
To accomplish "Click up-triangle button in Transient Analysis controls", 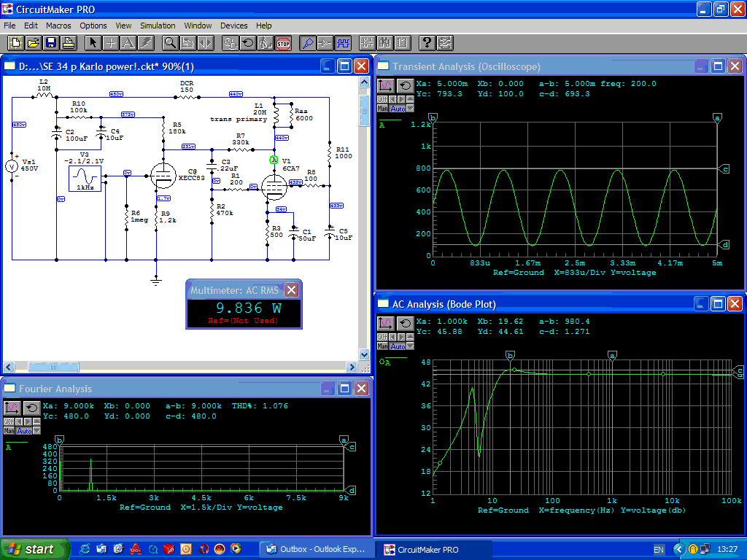I will [410, 99].
